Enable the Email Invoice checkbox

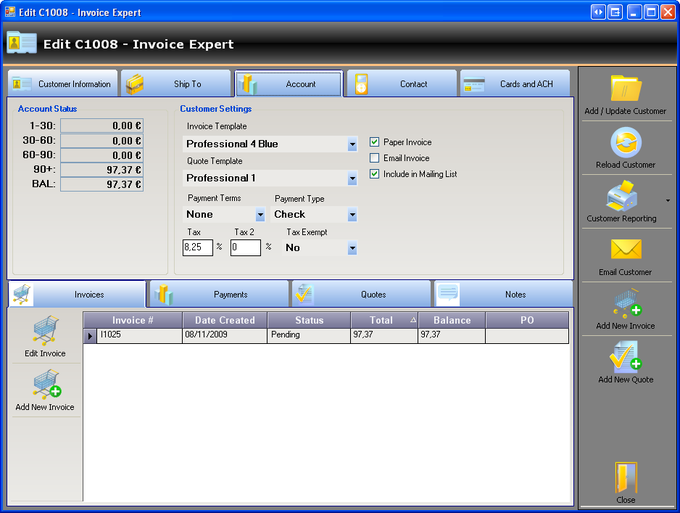coord(374,158)
